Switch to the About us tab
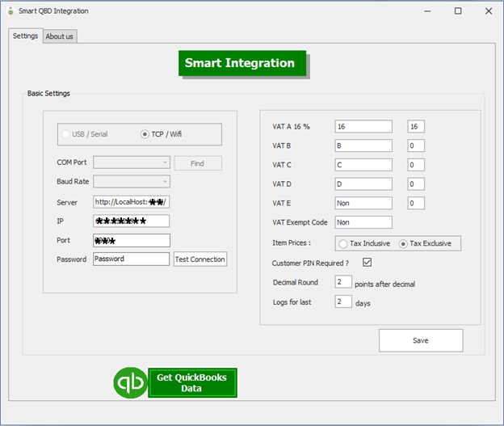Viewport: 504px width, 426px height. pos(60,36)
